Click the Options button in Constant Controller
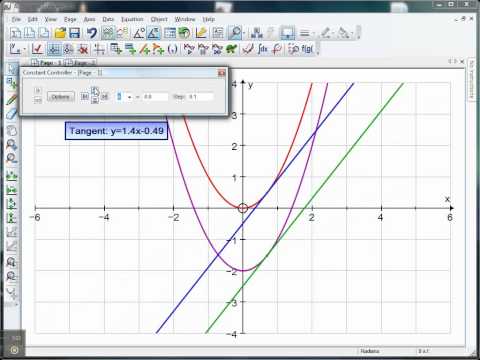The height and width of the screenshot is (360, 480). point(60,97)
